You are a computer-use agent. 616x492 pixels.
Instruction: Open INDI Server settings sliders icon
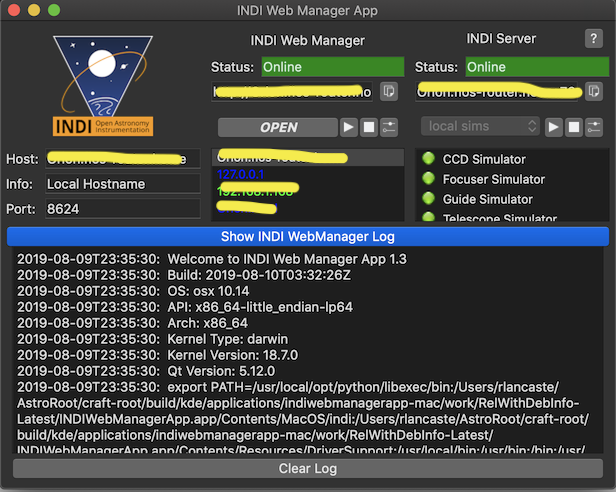coord(594,127)
